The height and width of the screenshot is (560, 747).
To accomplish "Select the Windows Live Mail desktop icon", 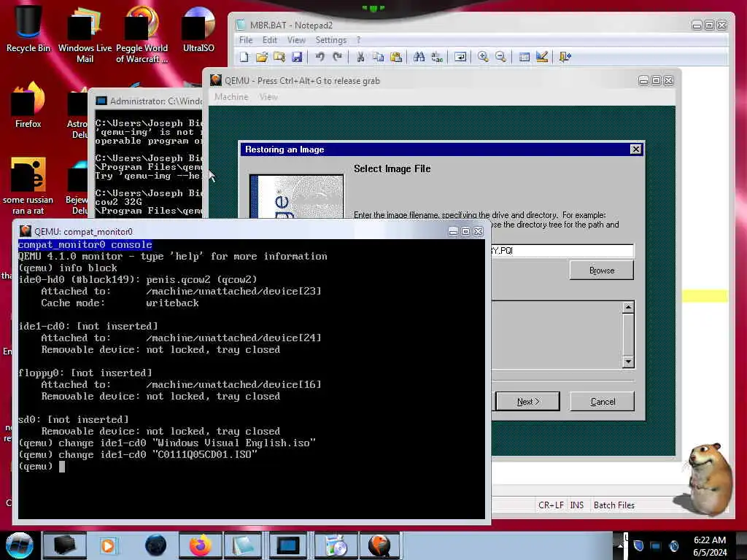I will click(85, 34).
